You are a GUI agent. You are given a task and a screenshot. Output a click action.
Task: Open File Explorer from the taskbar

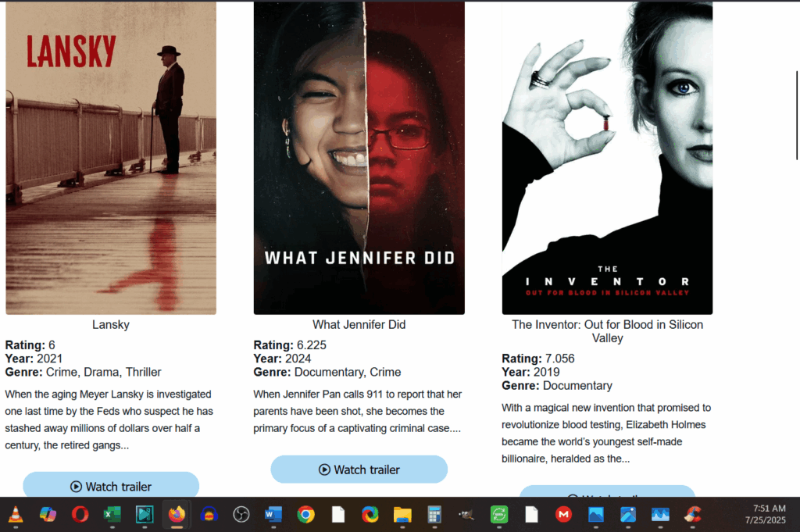(402, 514)
